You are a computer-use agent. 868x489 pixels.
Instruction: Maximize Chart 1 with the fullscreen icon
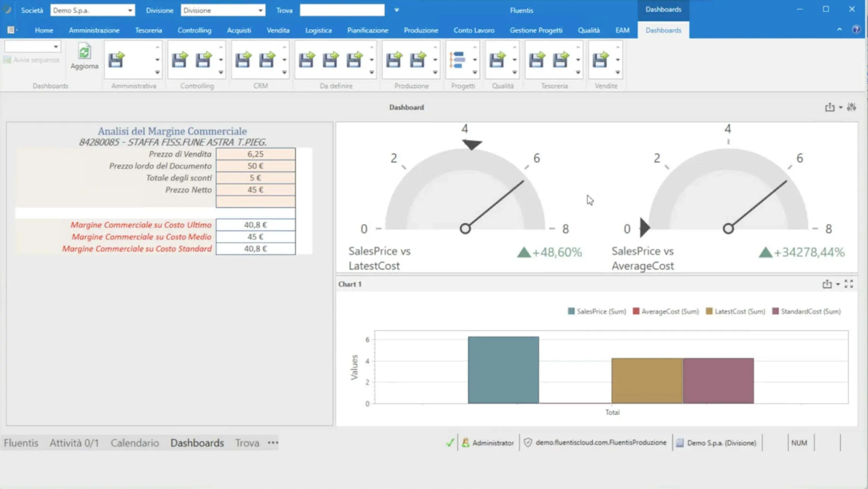(x=849, y=284)
